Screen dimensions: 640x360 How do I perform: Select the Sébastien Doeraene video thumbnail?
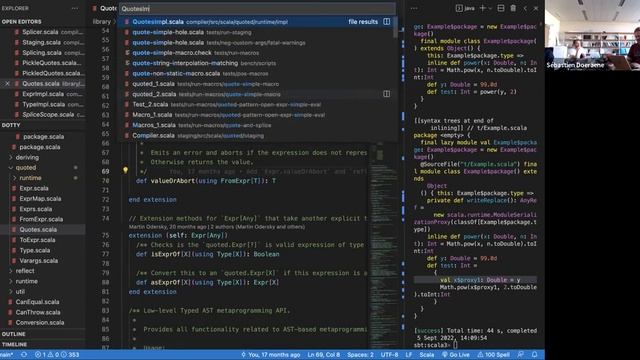point(592,36)
